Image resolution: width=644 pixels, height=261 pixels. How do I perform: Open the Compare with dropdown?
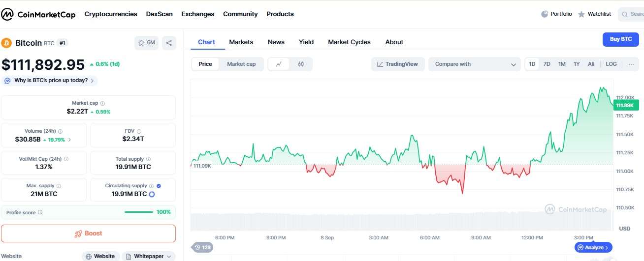pyautogui.click(x=475, y=64)
